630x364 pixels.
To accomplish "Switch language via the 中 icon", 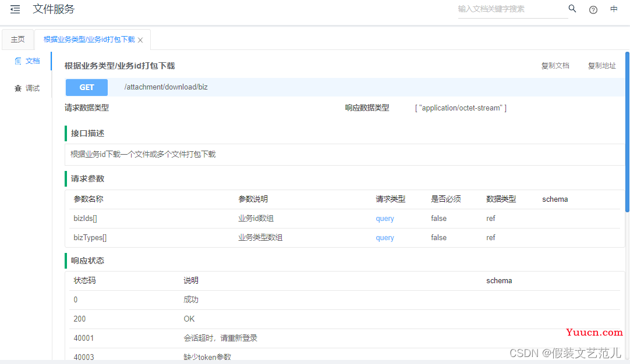I will pos(614,9).
